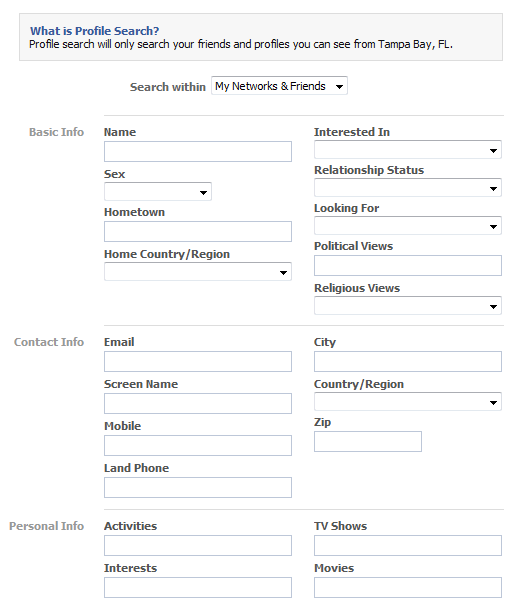The width and height of the screenshot is (525, 603).
Task: Select the City input box
Action: point(408,361)
